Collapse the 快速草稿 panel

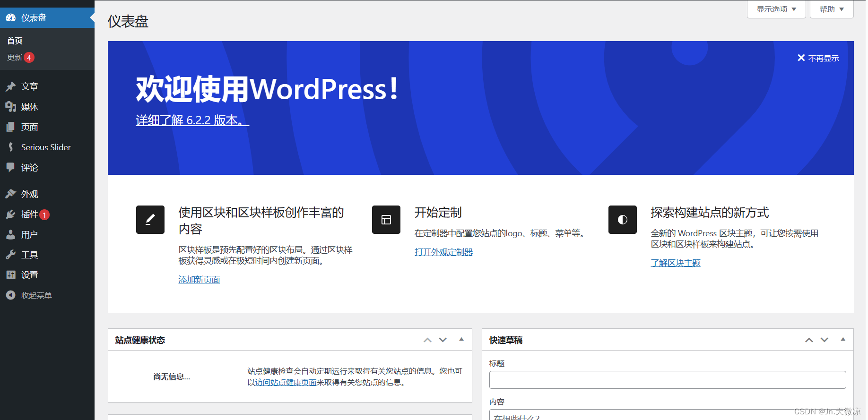point(843,340)
